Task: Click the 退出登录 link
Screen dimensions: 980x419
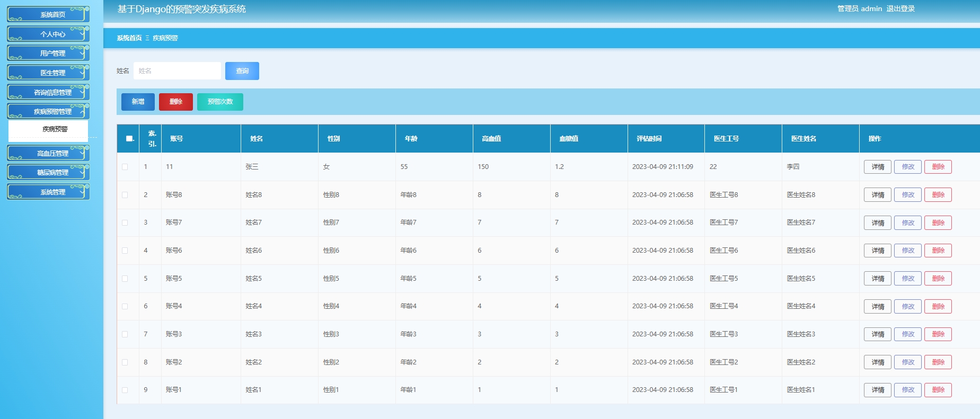Action: coord(900,8)
